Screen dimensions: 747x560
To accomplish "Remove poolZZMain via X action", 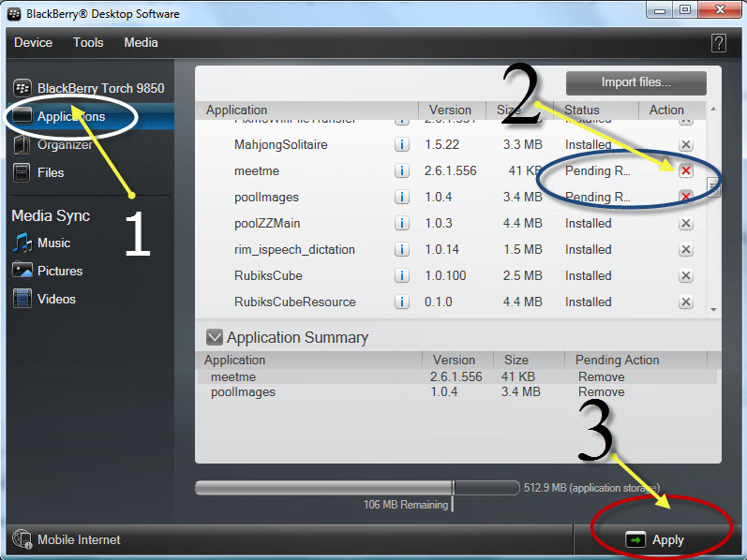I will pos(685,223).
